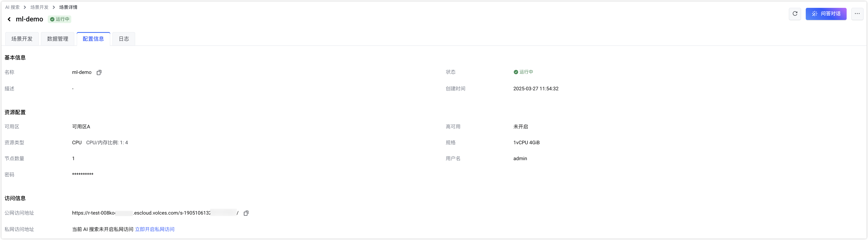Image resolution: width=868 pixels, height=240 pixels.
Task: Click the ml-demo page title
Action: coord(30,19)
